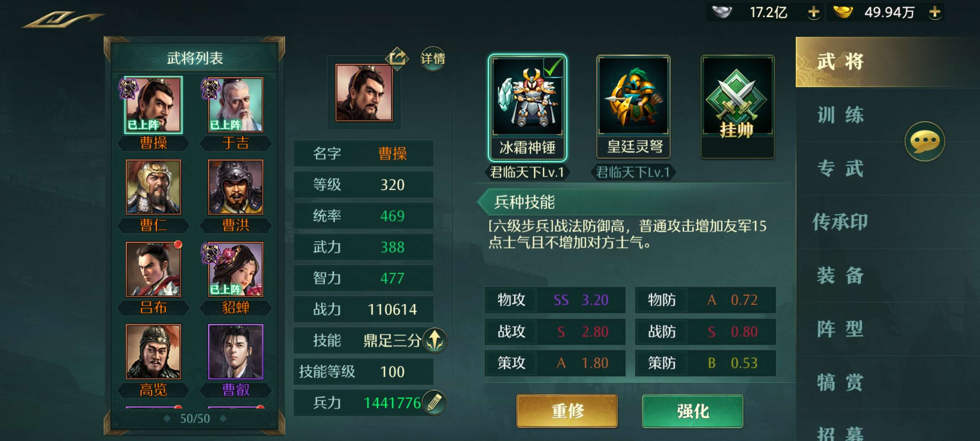Image resolution: width=980 pixels, height=441 pixels.
Task: Select general 吕布 portrait
Action: tap(153, 269)
